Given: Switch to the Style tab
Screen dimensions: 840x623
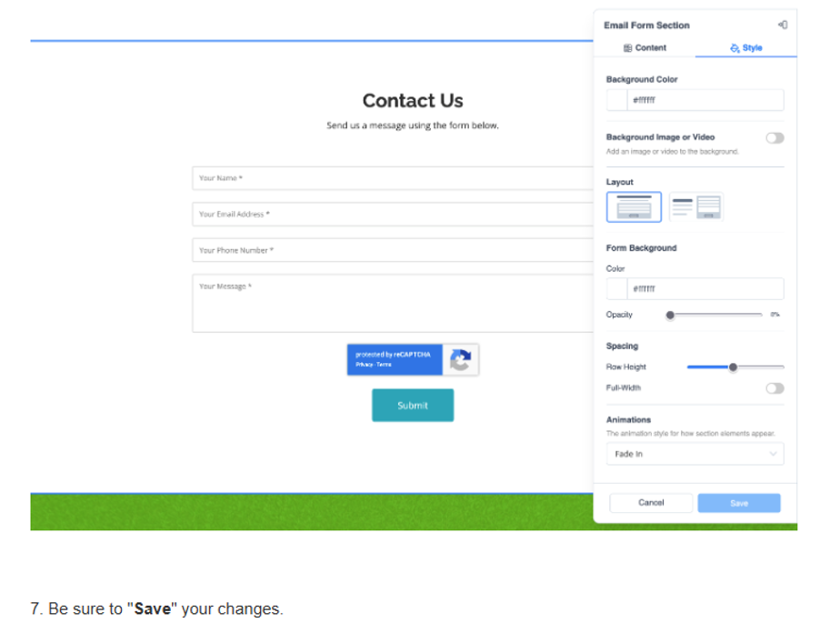Looking at the screenshot, I should pos(745,47).
